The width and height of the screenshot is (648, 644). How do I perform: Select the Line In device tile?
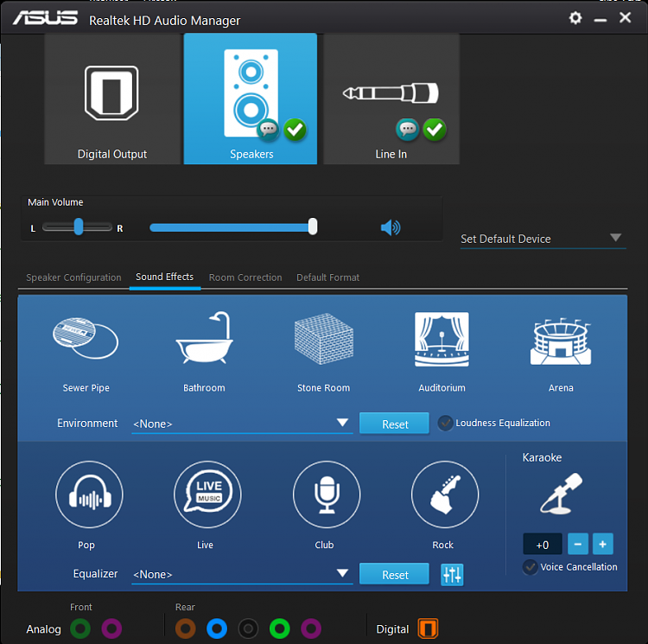pyautogui.click(x=391, y=99)
